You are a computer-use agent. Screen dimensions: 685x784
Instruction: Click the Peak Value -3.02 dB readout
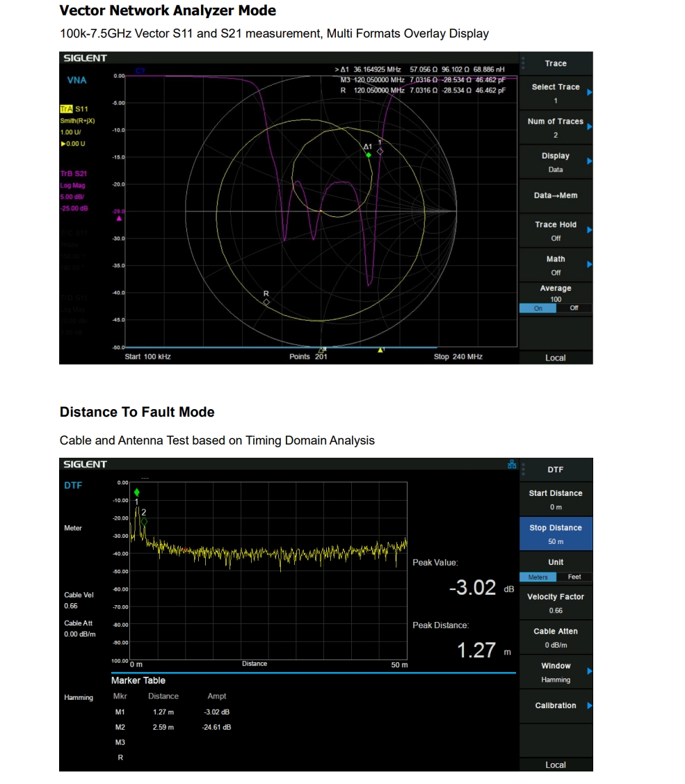pyautogui.click(x=481, y=588)
